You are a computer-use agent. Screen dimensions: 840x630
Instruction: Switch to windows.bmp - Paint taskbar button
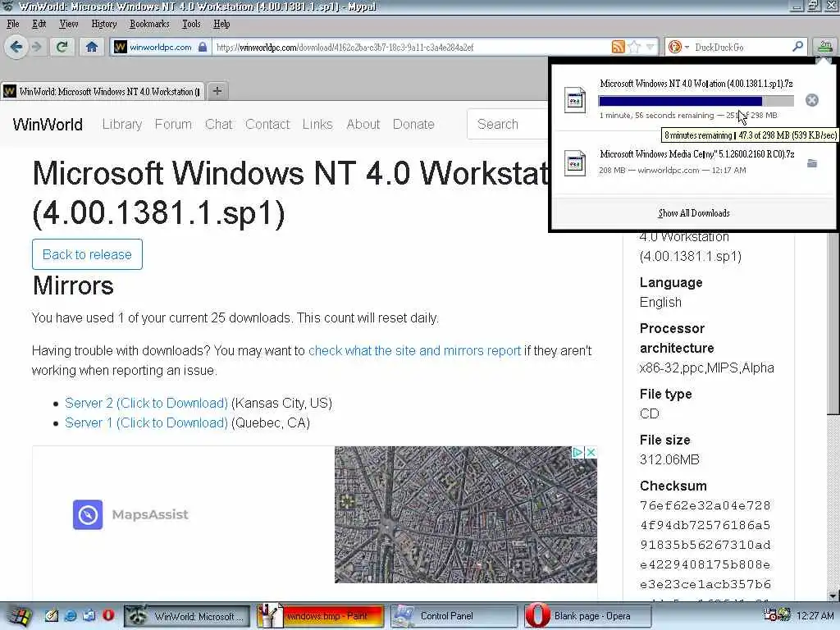click(321, 616)
